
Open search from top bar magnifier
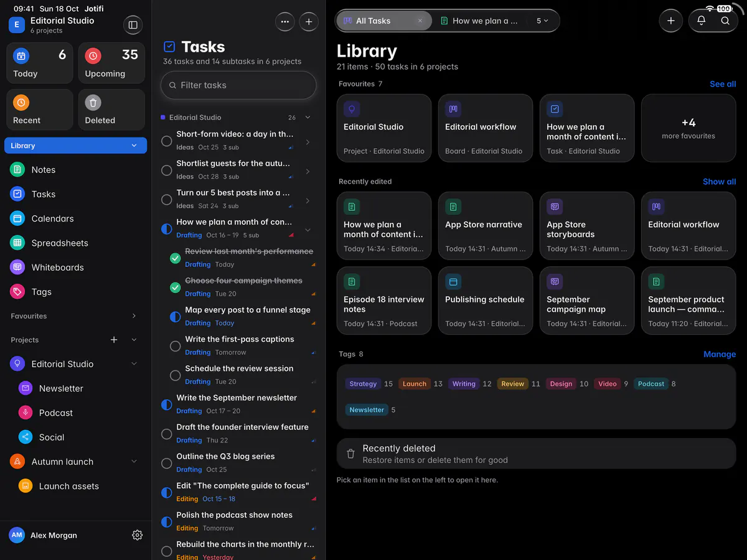(x=725, y=21)
